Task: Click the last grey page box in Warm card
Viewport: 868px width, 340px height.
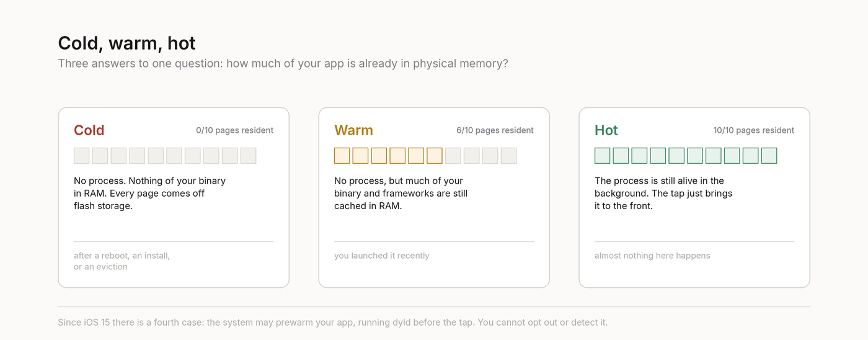Action: point(509,156)
